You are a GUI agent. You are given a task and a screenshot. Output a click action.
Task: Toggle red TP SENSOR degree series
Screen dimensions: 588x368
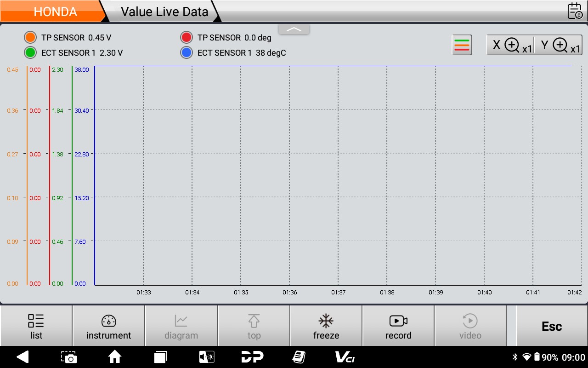[x=187, y=38]
